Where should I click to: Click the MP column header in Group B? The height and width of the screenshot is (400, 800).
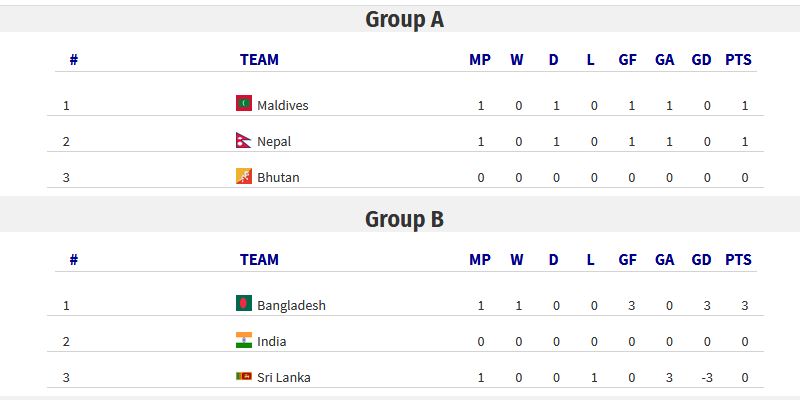coord(480,260)
